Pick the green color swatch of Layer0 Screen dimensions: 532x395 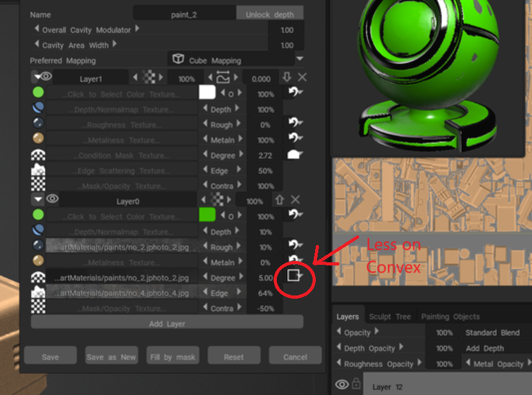207,215
